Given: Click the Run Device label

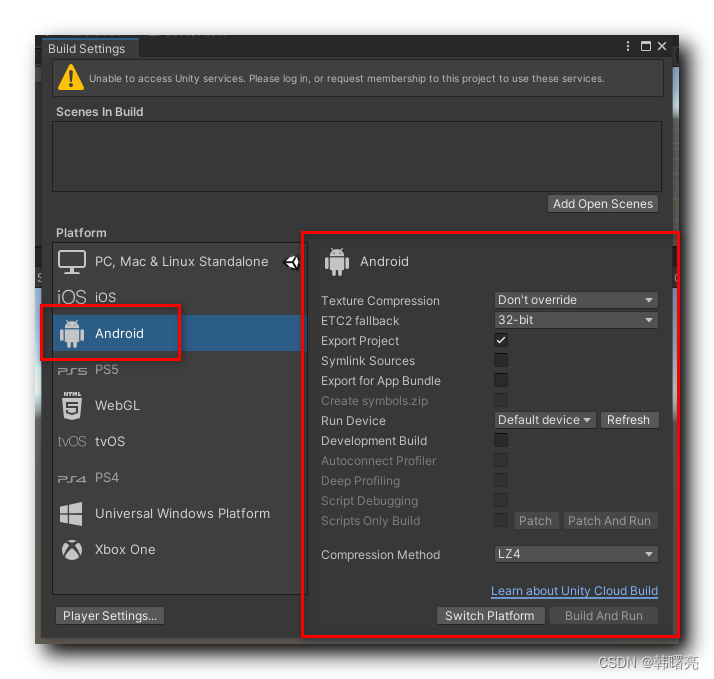Looking at the screenshot, I should [x=353, y=421].
